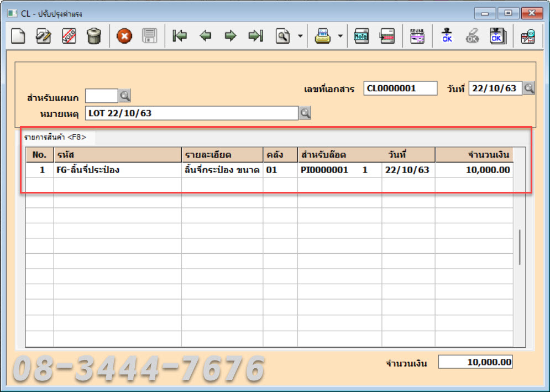Click the document search magnifier icon
Viewport: 550px width, 392px height.
tap(282, 36)
